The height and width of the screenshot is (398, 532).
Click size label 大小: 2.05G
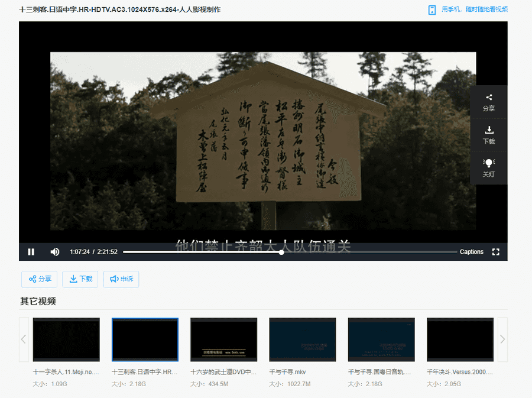tap(444, 384)
